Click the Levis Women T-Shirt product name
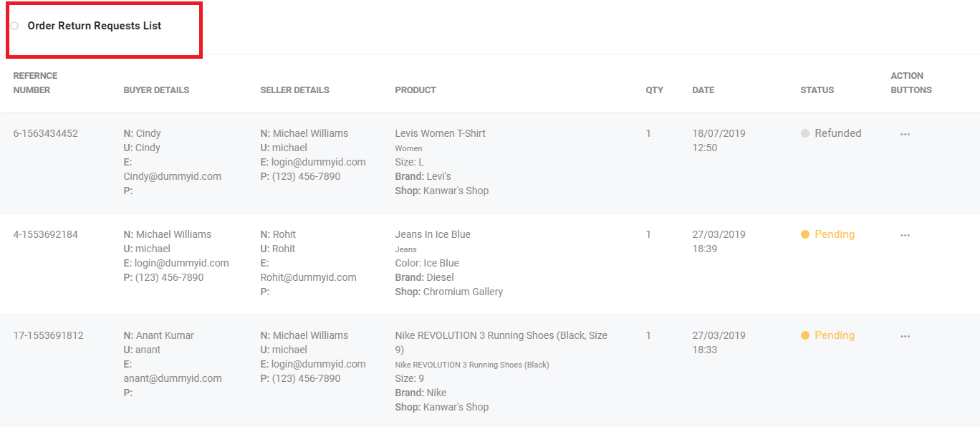 (x=441, y=133)
